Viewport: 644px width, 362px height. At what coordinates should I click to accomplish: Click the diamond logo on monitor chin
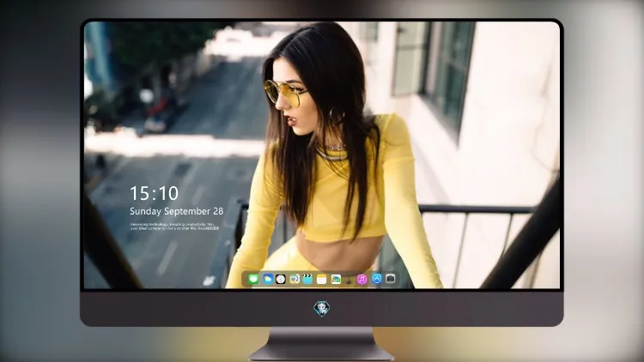pyautogui.click(x=322, y=309)
